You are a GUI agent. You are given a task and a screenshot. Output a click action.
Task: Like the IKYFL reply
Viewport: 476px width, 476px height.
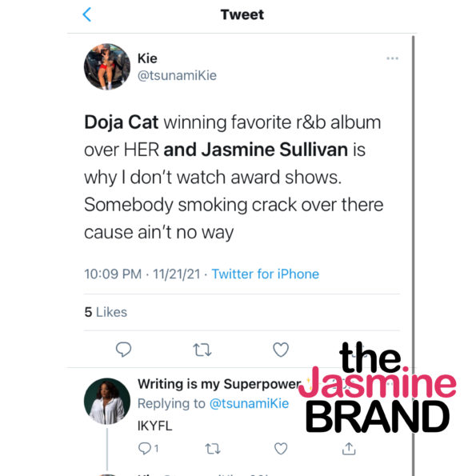point(281,449)
